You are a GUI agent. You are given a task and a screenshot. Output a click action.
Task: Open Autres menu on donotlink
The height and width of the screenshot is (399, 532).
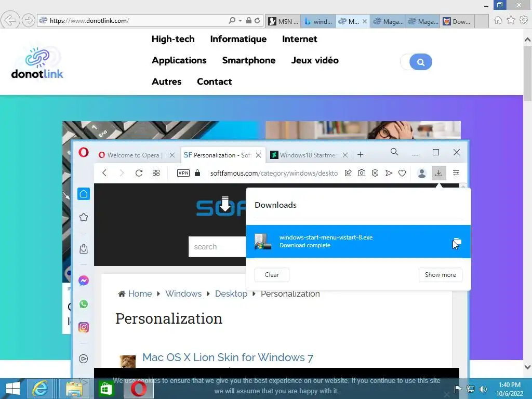167,82
